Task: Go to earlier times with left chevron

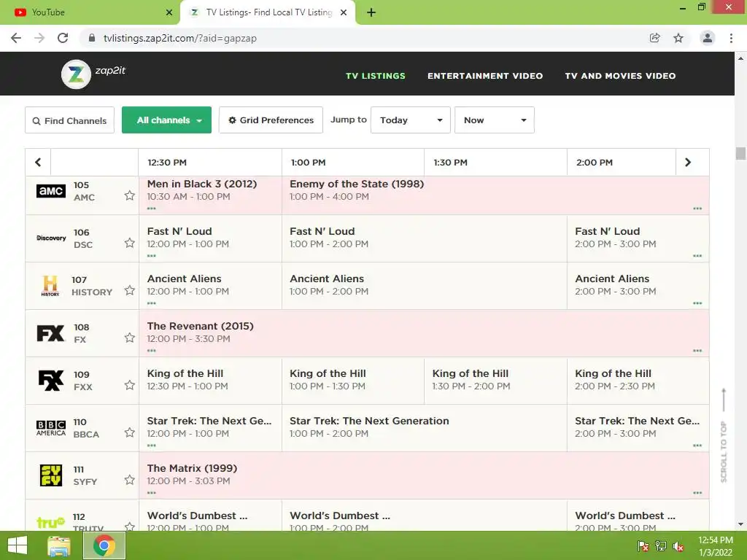Action: pyautogui.click(x=38, y=163)
